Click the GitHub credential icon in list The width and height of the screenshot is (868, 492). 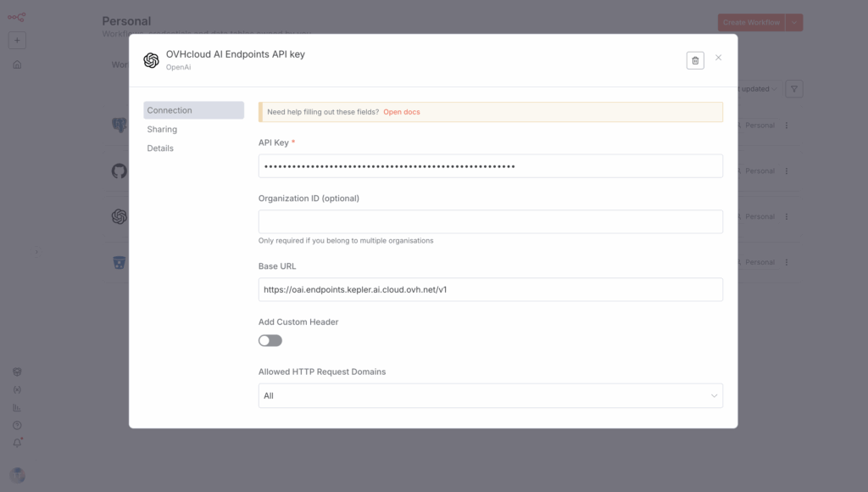coord(120,171)
